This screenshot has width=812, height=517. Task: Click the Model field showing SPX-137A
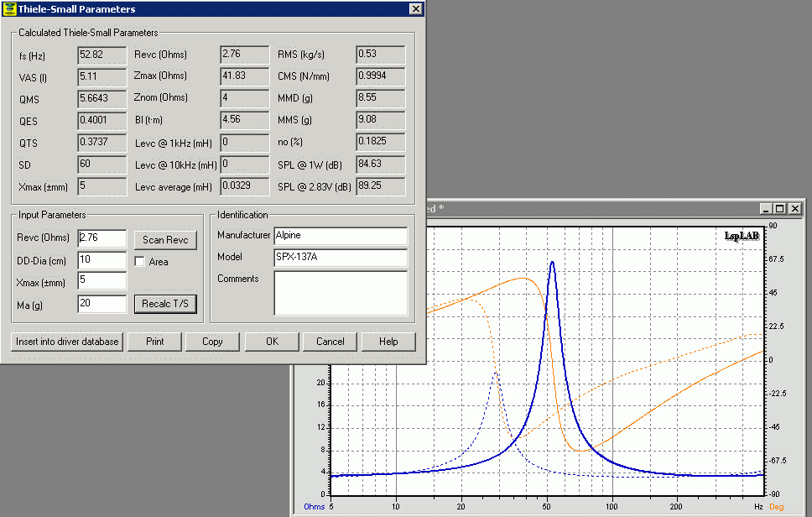click(341, 257)
